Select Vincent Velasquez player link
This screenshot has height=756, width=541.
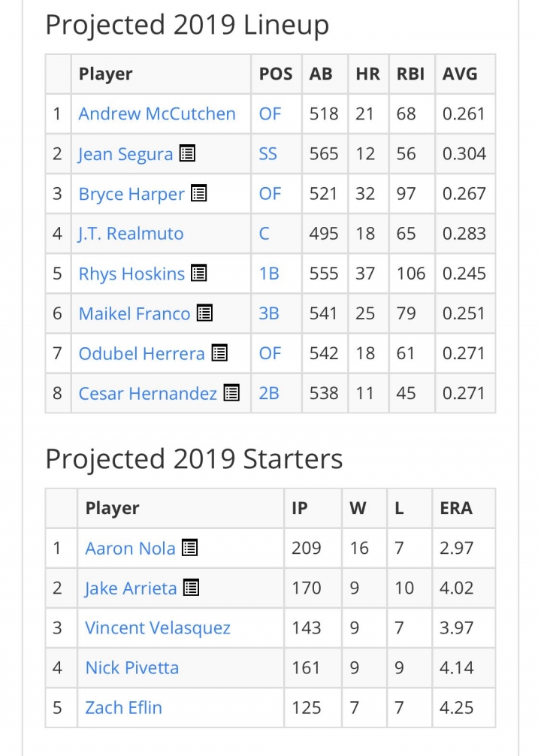158,628
